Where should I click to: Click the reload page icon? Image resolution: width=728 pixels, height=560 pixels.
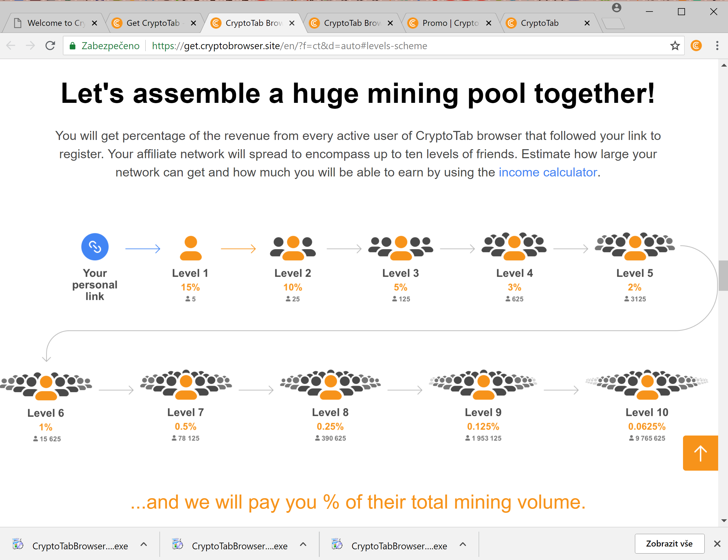tap(50, 46)
